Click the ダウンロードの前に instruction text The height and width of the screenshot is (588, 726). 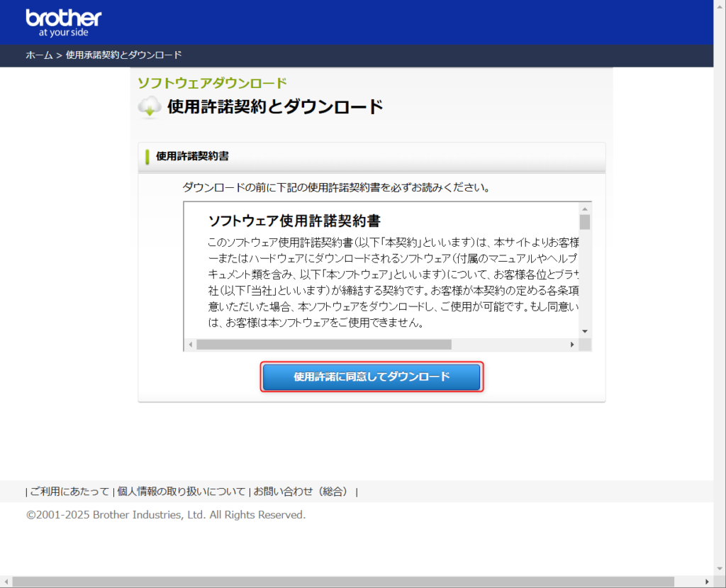pyautogui.click(x=336, y=188)
